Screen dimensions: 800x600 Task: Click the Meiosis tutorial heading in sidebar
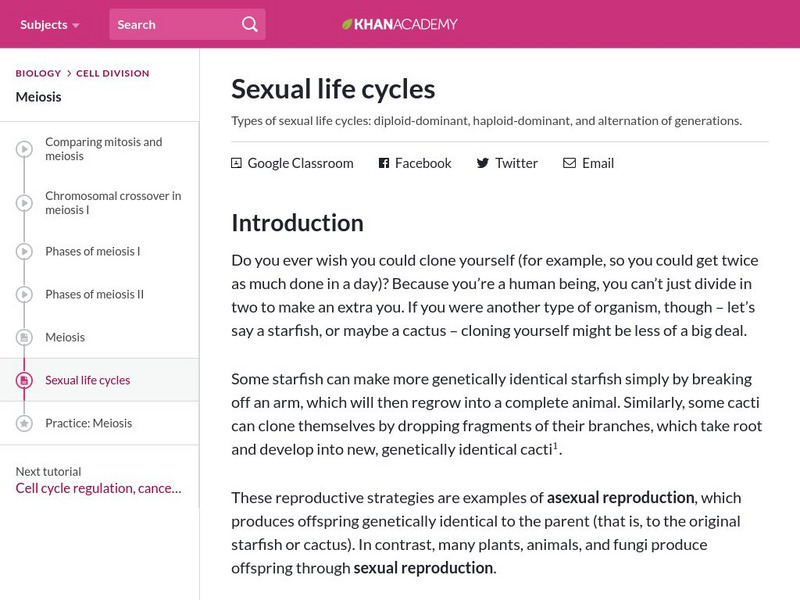38,97
